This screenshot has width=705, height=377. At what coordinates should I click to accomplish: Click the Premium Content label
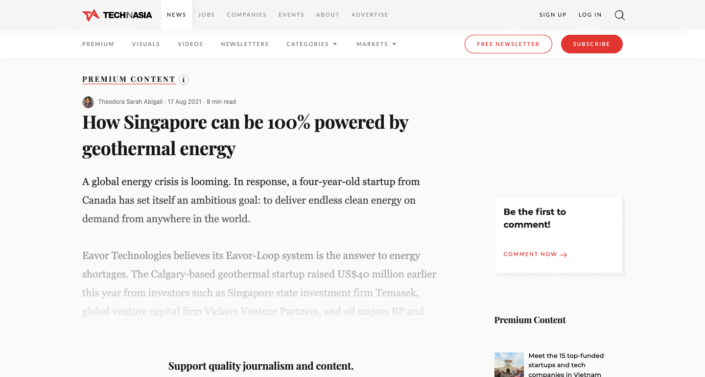click(x=129, y=79)
